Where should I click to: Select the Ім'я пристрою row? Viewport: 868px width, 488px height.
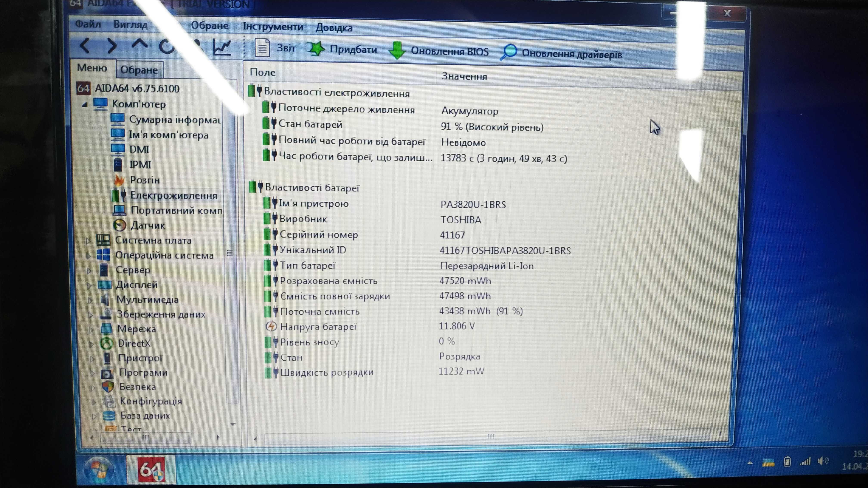tap(384, 204)
